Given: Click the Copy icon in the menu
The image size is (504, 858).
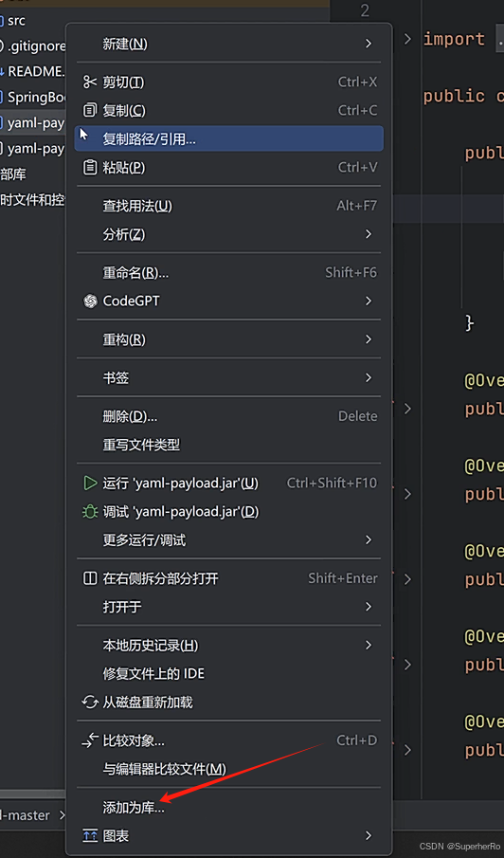Looking at the screenshot, I should pos(90,111).
